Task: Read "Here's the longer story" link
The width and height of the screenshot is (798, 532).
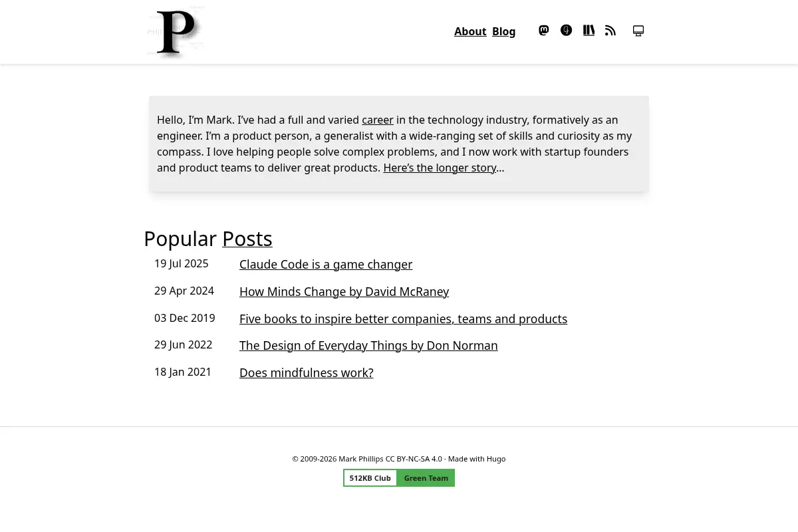Action: [x=440, y=168]
